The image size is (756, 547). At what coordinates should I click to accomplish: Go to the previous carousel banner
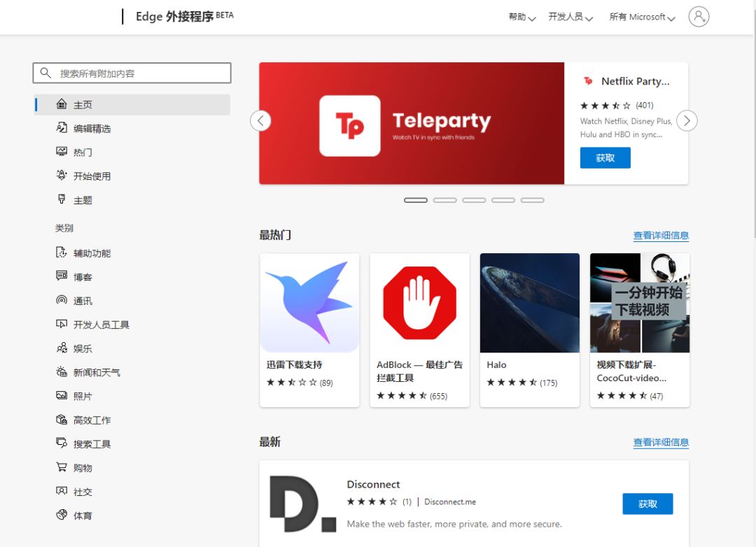pyautogui.click(x=260, y=121)
